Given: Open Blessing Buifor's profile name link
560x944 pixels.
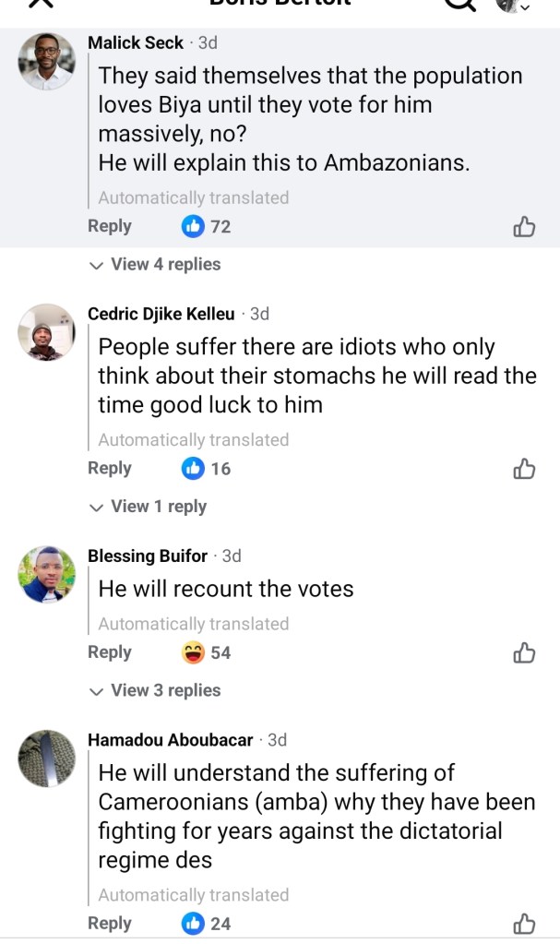Looking at the screenshot, I should click(x=148, y=556).
